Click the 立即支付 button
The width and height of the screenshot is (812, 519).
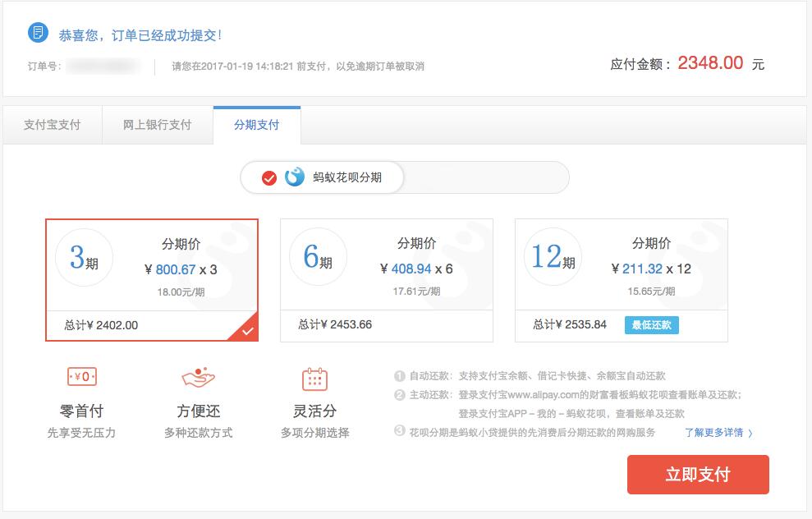tap(698, 475)
